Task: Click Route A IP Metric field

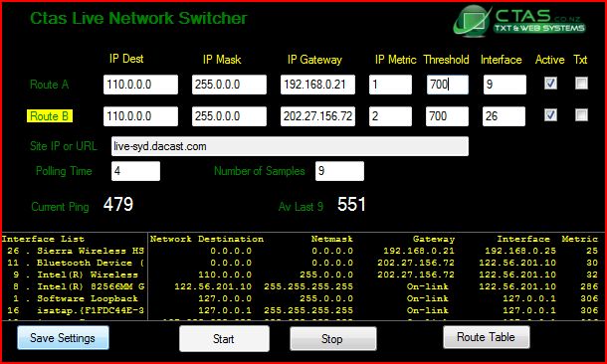Action: coord(390,85)
